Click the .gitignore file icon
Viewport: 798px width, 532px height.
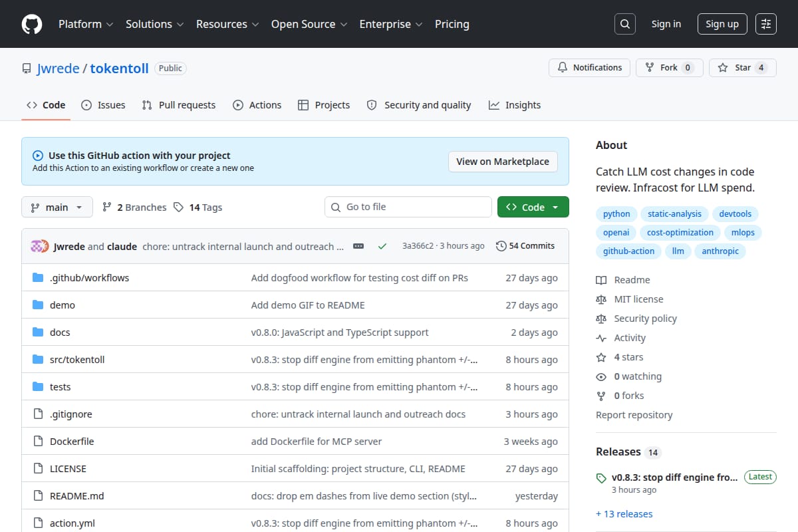coord(38,414)
